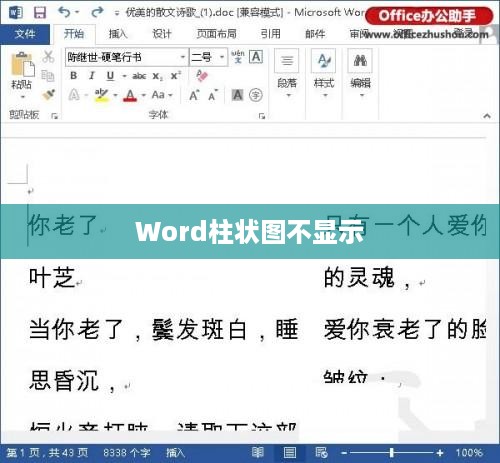Undo the last action
The image size is (500, 463).
[x=64, y=12]
